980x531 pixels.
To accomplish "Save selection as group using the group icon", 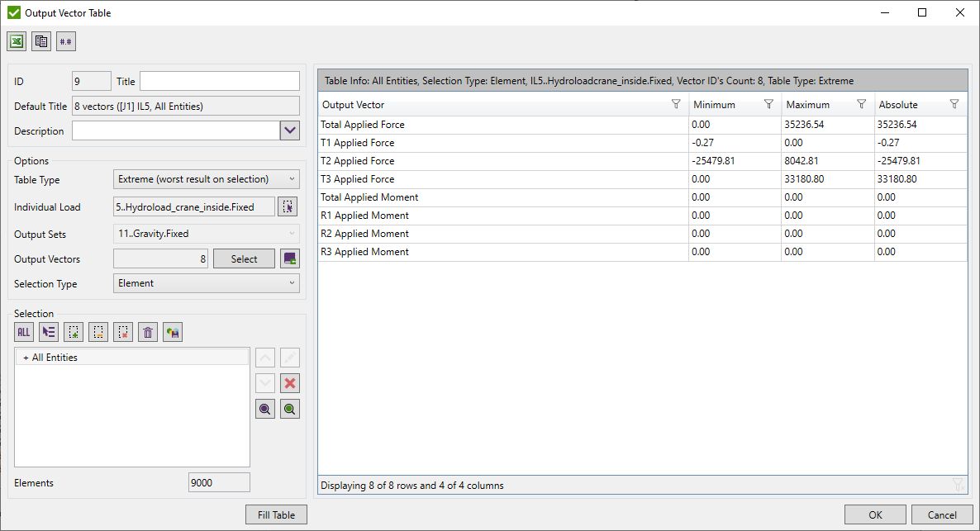I will pyautogui.click(x=172, y=331).
